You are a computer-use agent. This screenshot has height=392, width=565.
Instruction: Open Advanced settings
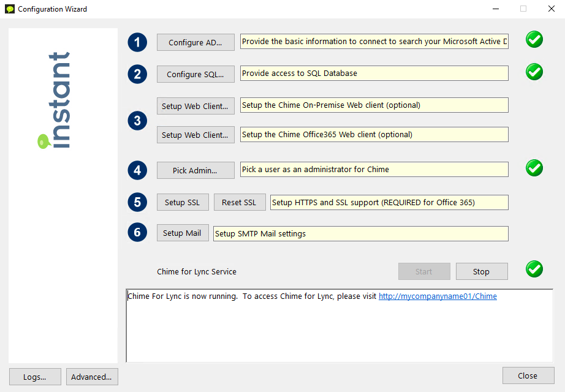coord(92,377)
